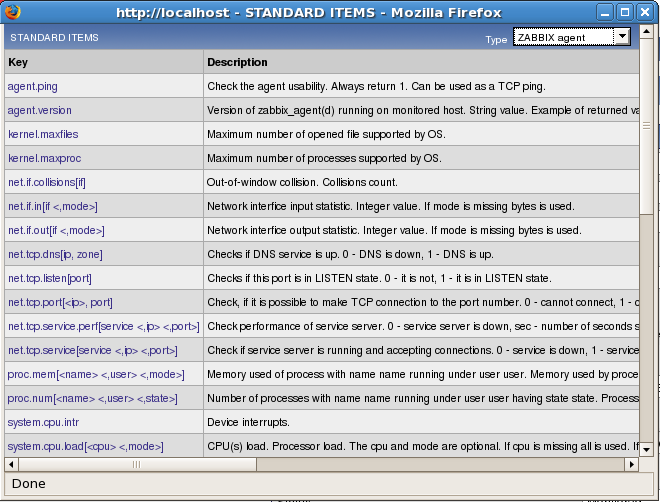Click the net.tcp.listen[port] link
Viewport: 660px width, 502px height.
[x=50, y=278]
